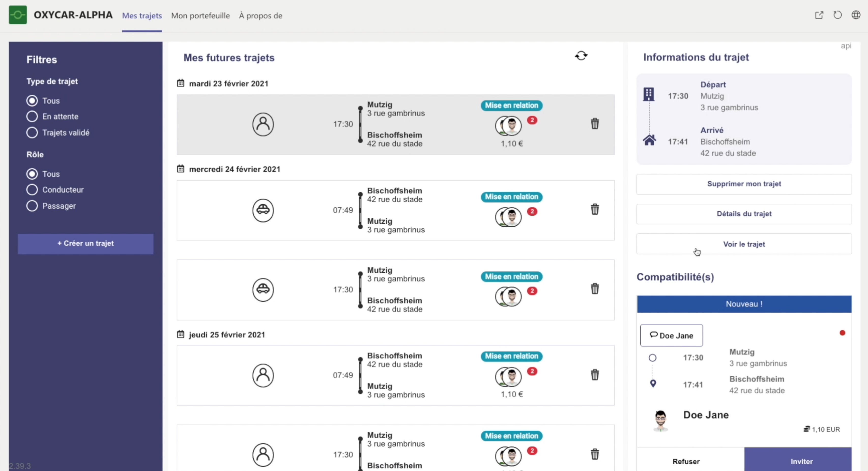Delete the mardi 23 février trip

[x=595, y=124]
